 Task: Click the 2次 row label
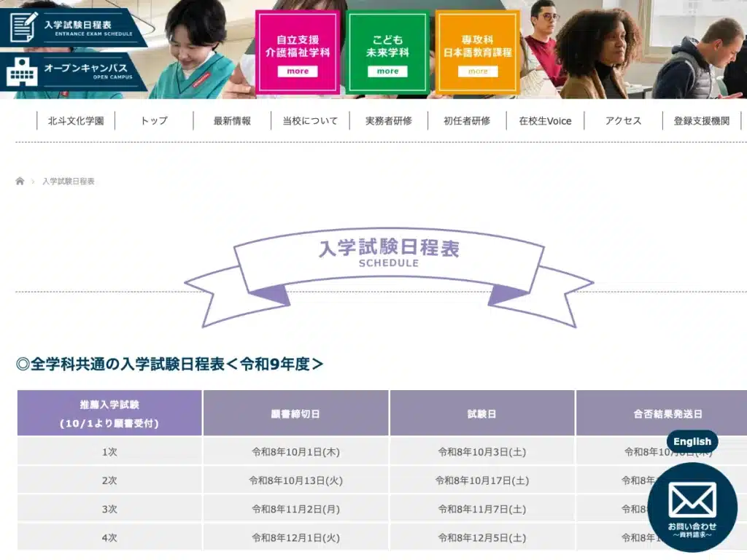pyautogui.click(x=109, y=481)
